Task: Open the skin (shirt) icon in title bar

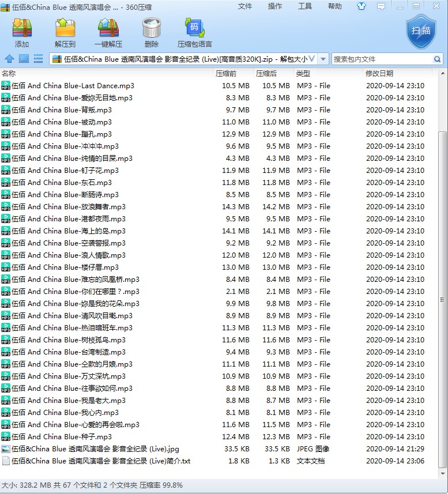Action: click(x=362, y=6)
